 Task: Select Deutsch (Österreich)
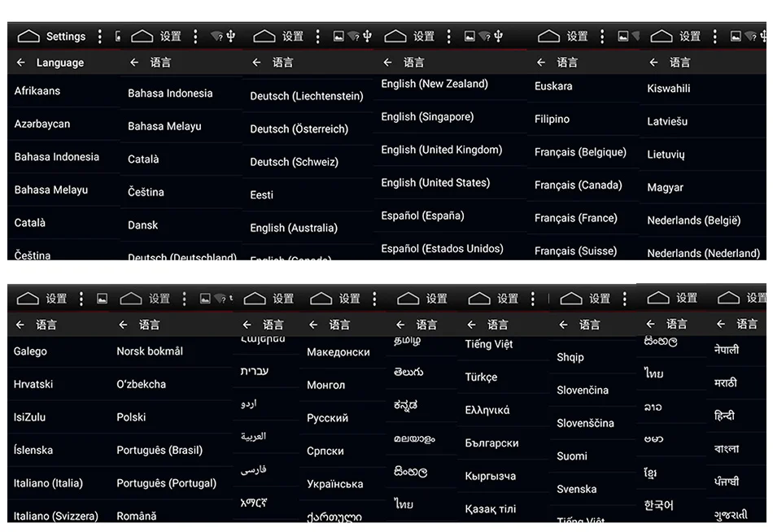point(299,129)
